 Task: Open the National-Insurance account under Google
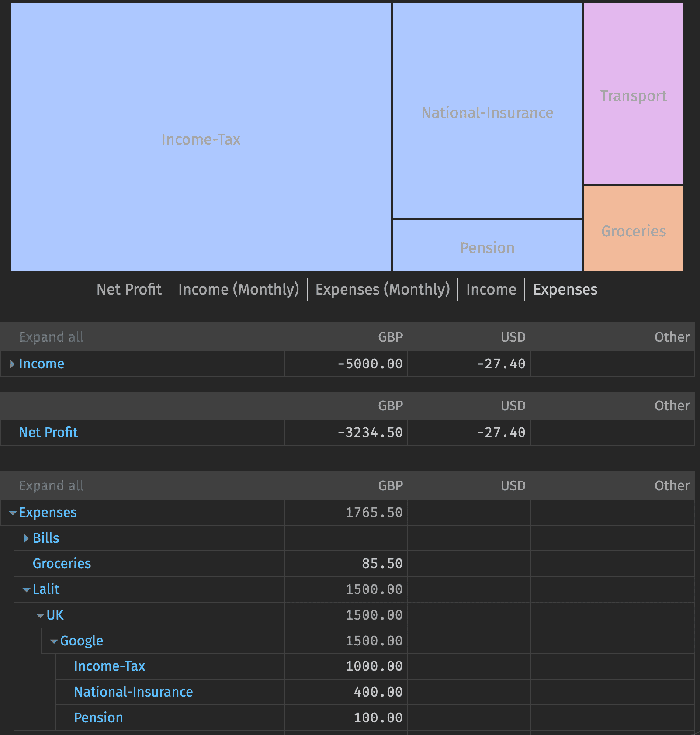133,692
